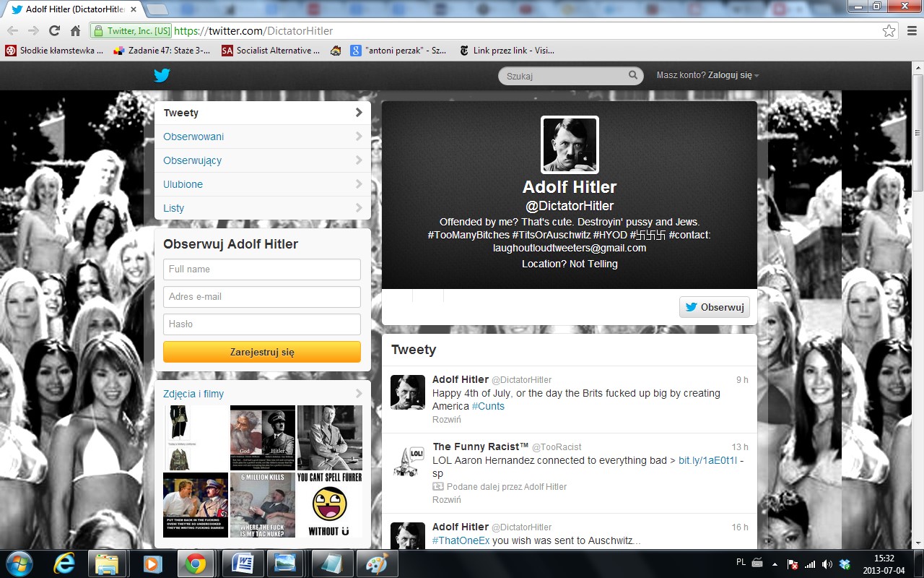Click the Action Center flag icon
The height and width of the screenshot is (578, 924).
793,564
